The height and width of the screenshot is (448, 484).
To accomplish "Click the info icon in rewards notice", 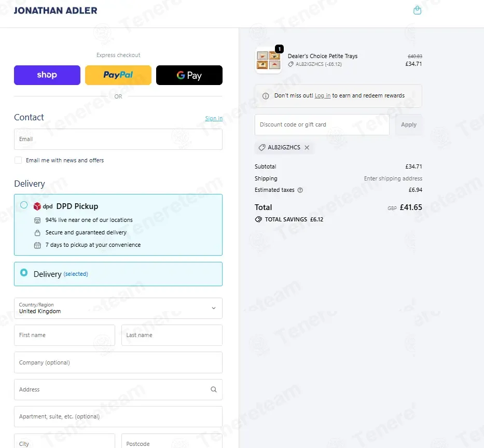I will point(266,96).
